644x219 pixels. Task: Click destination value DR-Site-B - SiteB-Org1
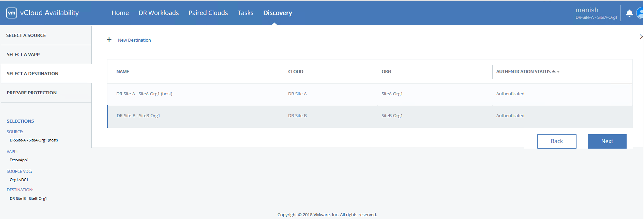pos(28,199)
